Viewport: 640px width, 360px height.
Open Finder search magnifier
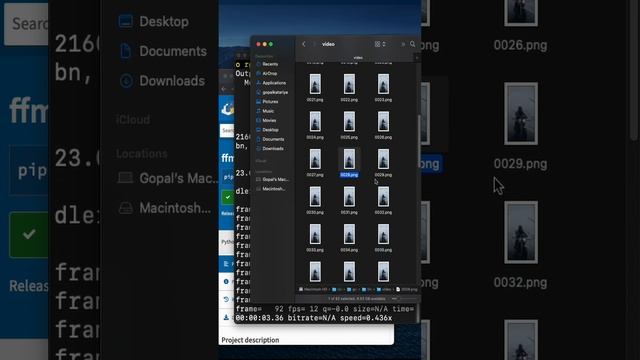click(x=413, y=44)
